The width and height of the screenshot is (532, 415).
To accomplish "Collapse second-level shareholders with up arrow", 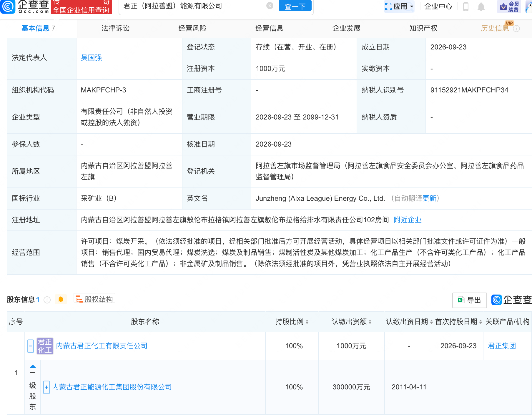I will click(33, 366).
